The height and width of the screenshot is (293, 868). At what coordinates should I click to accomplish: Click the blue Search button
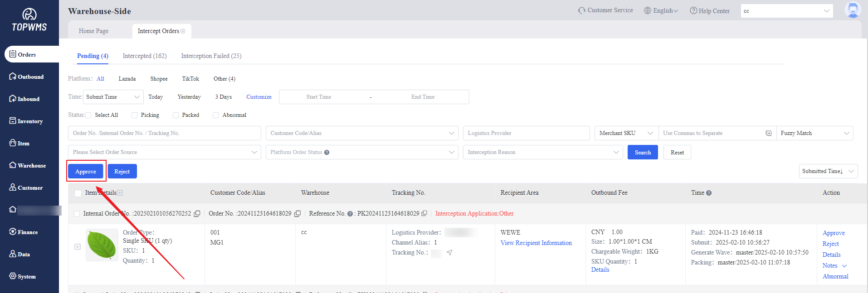pyautogui.click(x=642, y=153)
